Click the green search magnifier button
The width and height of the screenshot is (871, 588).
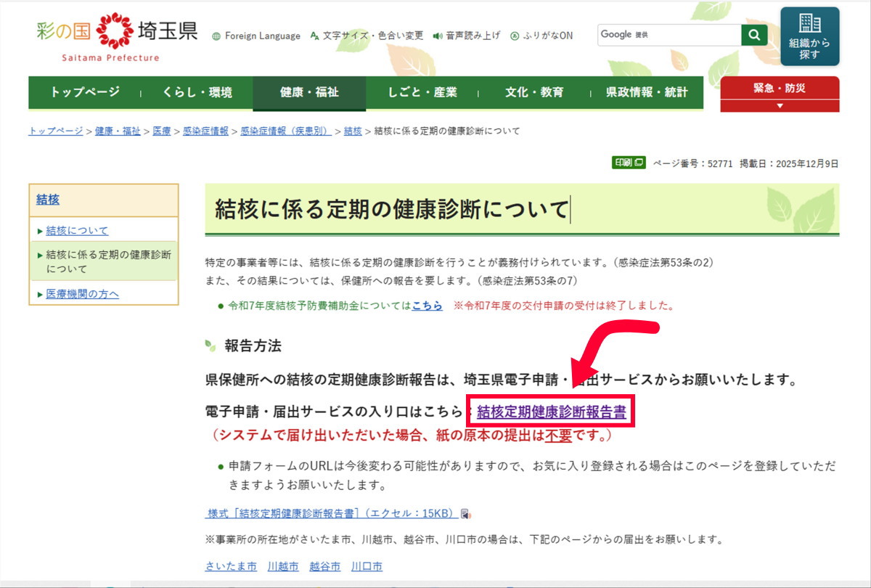tap(754, 35)
